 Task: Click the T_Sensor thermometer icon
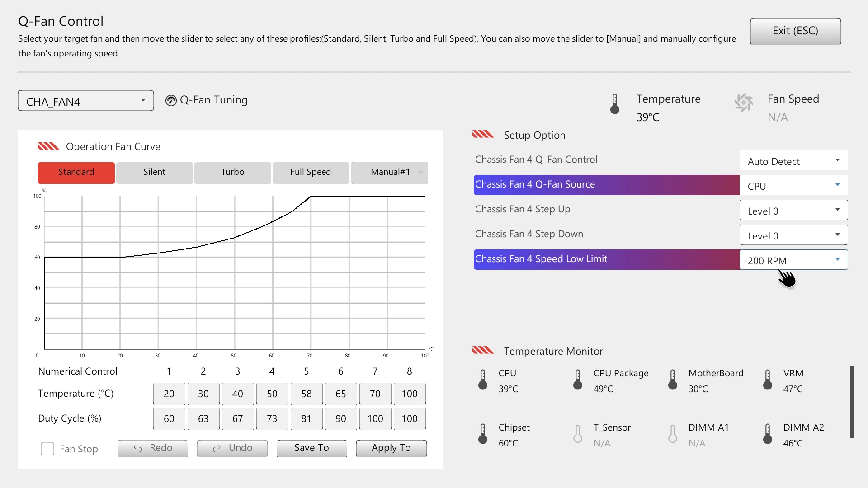[x=578, y=434]
